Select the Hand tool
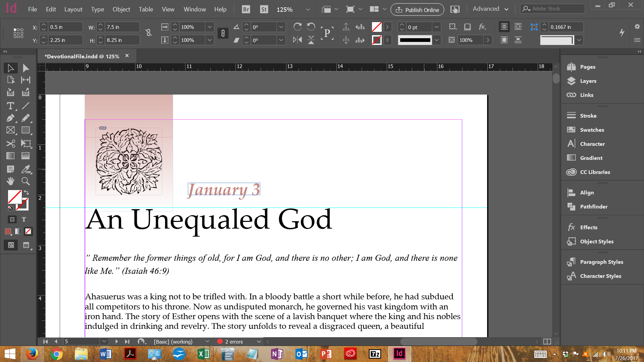The height and width of the screenshot is (362, 644). [x=10, y=181]
